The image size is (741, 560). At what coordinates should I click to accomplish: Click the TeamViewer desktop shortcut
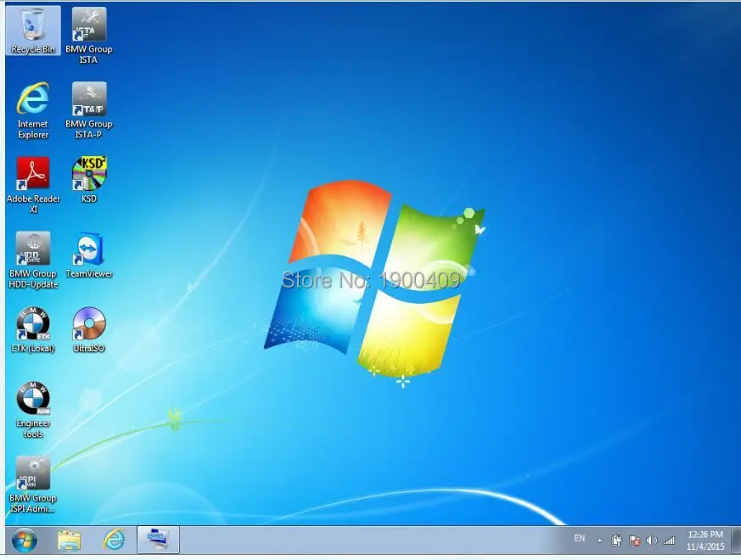(x=89, y=255)
